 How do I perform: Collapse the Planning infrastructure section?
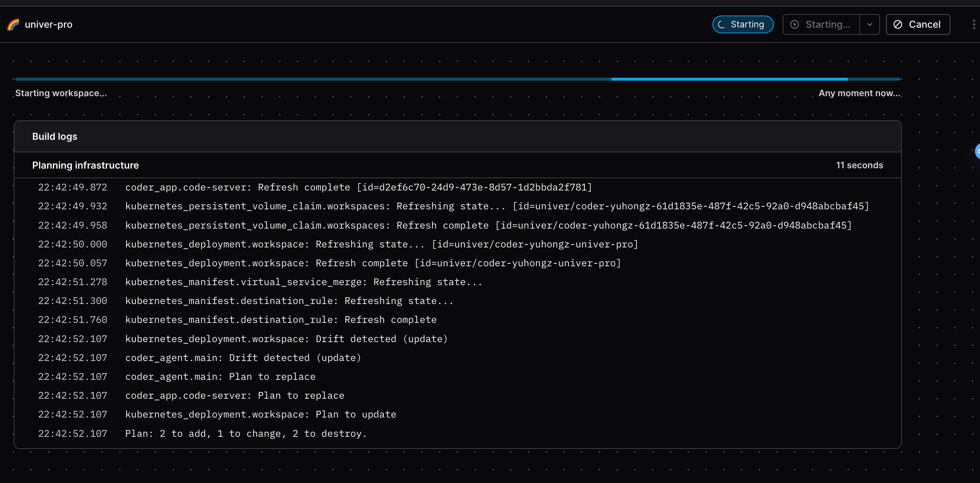point(85,165)
